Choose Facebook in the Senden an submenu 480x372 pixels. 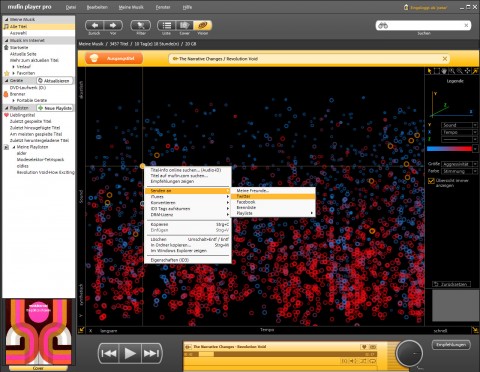pyautogui.click(x=273, y=202)
